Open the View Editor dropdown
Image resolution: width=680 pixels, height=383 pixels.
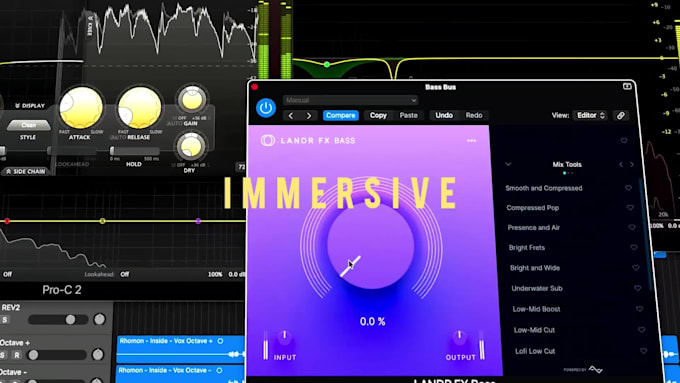590,115
